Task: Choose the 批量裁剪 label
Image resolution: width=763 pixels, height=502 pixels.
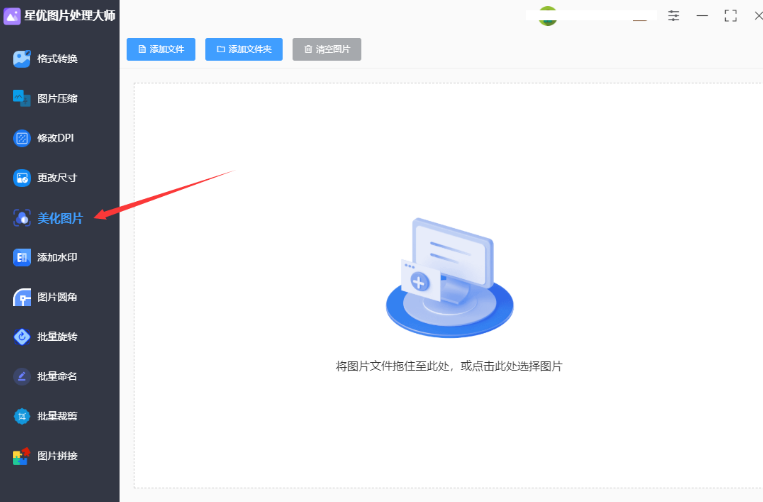Action: click(57, 416)
